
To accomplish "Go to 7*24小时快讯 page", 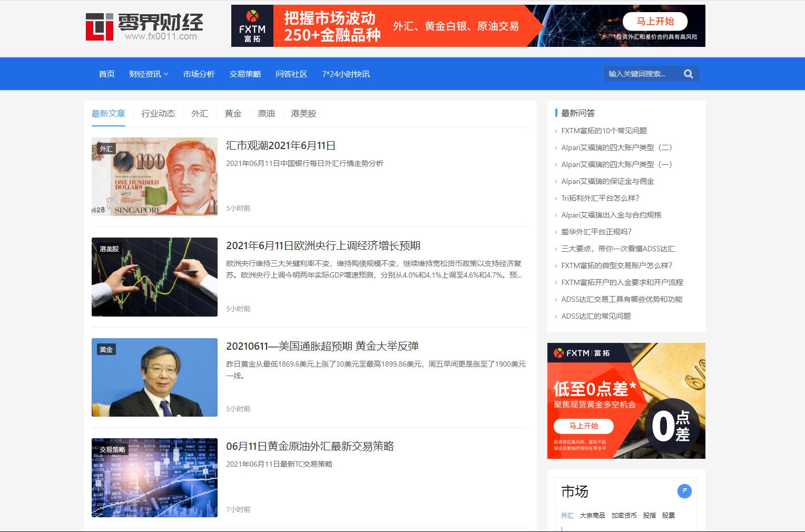I will coord(346,74).
